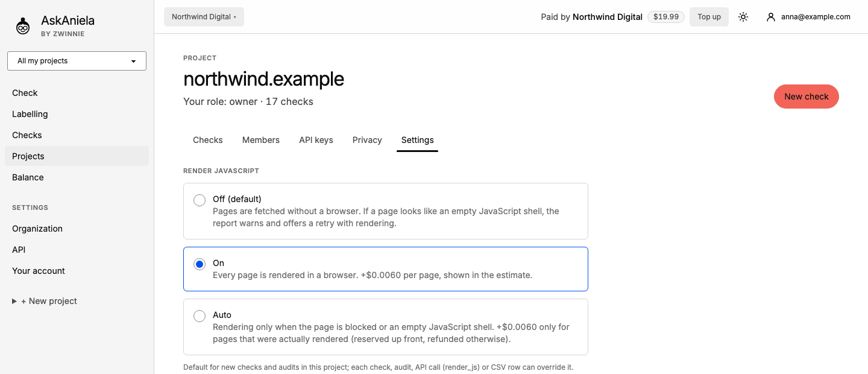Viewport: 868px width, 374px height.
Task: Click the northwind.example project heading
Action: [263, 79]
